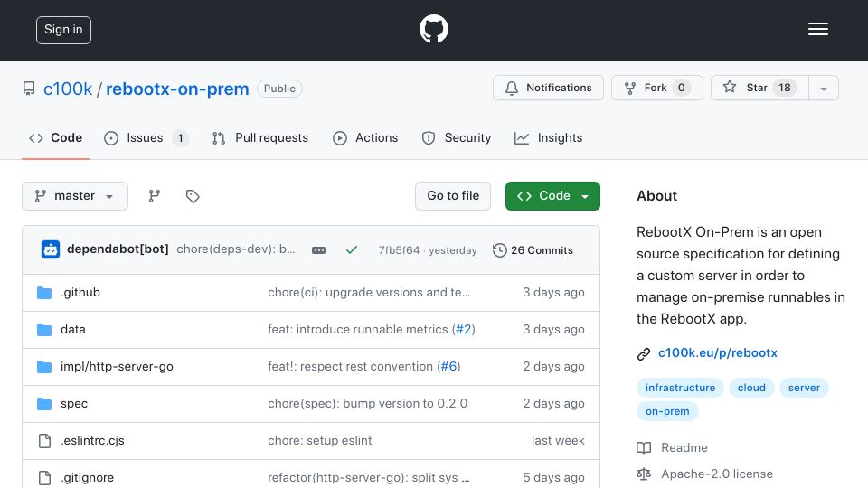
Task: Select the server topic tag
Action: tap(804, 388)
